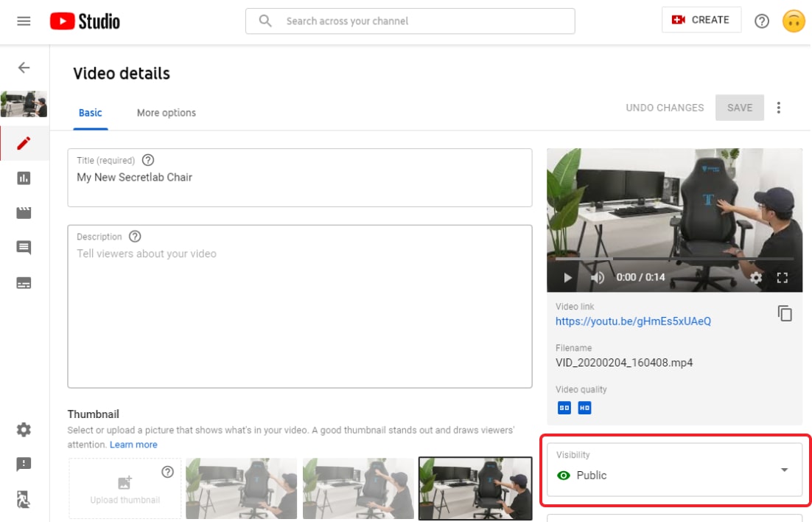The image size is (812, 522).
Task: Open the video Editor clapperboard icon
Action: [24, 213]
